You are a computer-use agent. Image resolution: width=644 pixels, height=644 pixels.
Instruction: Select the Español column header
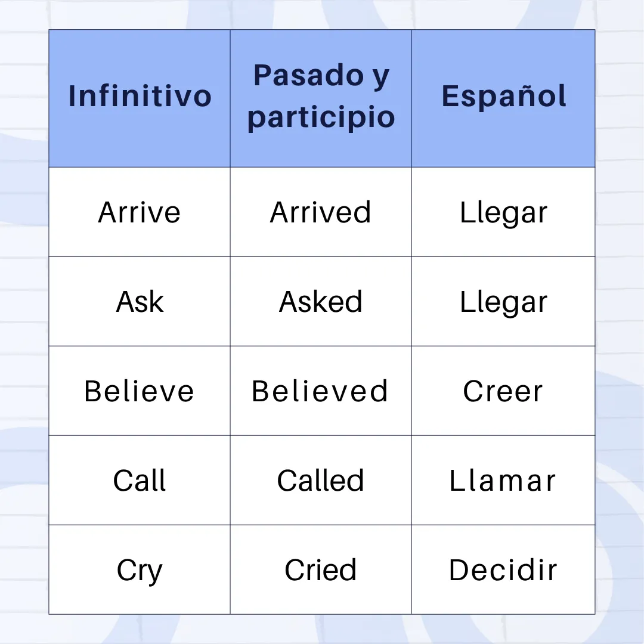pos(503,98)
